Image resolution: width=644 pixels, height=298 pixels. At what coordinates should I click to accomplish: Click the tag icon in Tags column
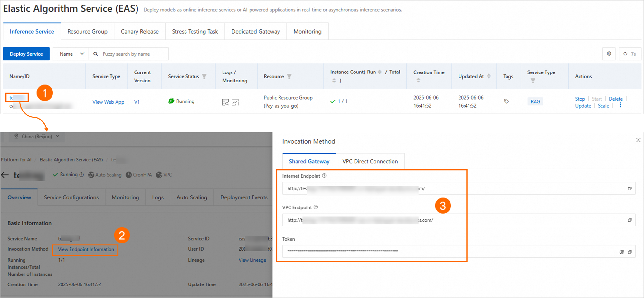[507, 101]
